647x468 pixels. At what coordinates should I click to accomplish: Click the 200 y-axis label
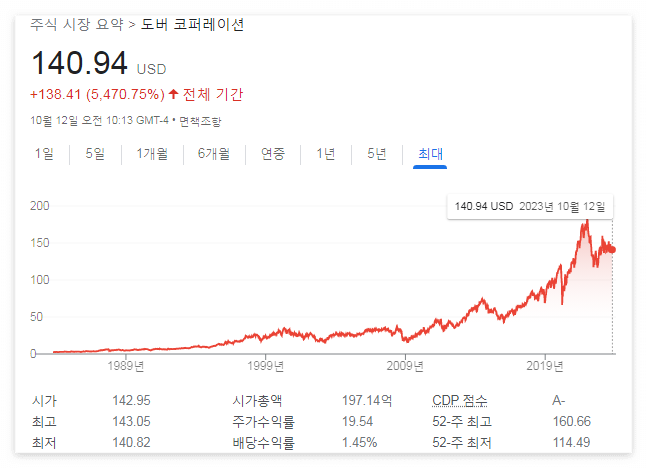coord(40,206)
